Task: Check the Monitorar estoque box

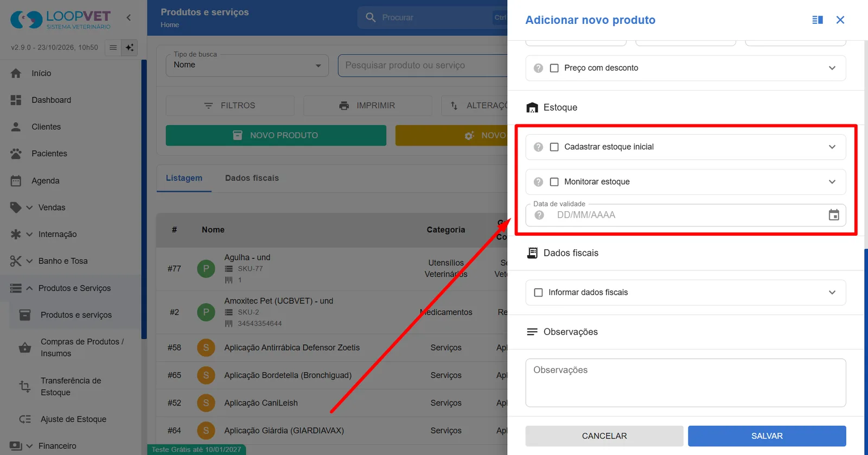Action: point(554,182)
